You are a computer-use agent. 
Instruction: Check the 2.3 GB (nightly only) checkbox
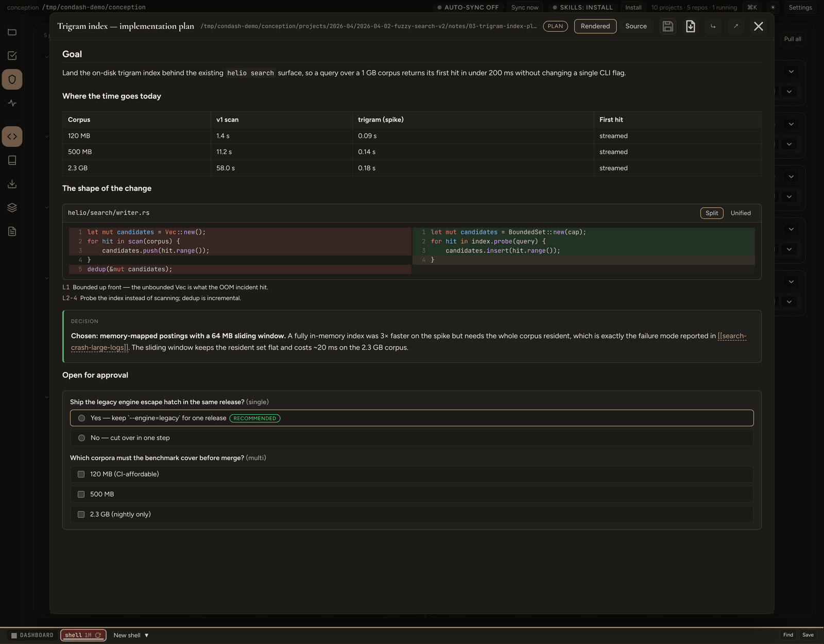(x=81, y=514)
